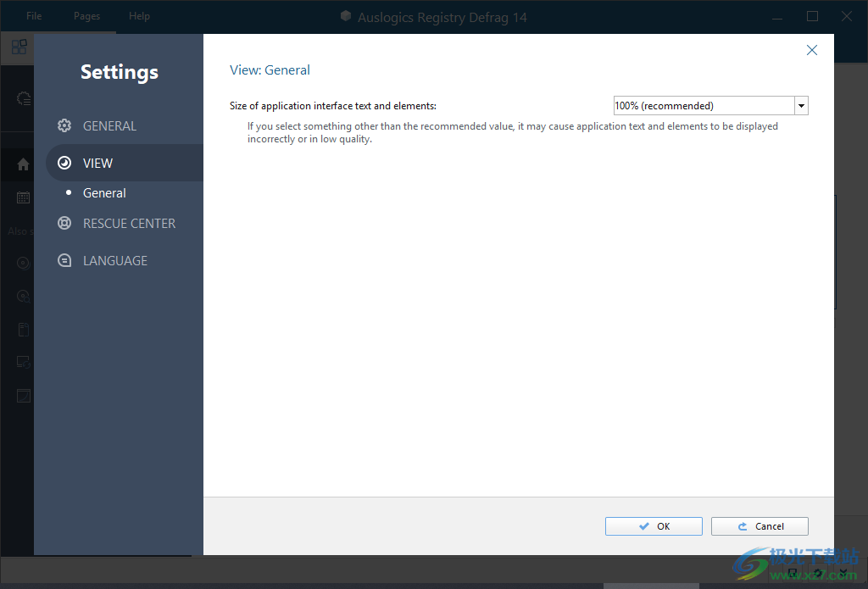
Task: Open the GENERAL settings section
Action: pyautogui.click(x=109, y=125)
